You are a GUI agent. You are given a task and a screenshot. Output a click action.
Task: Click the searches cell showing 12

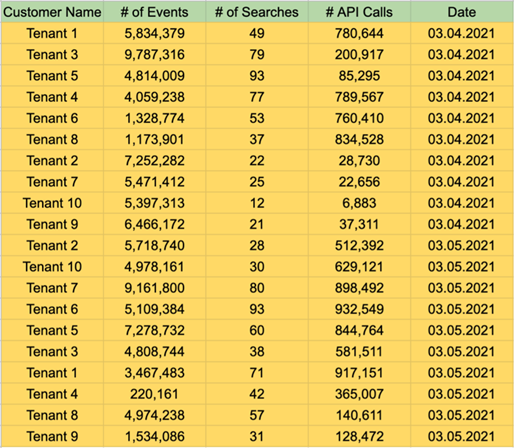click(x=257, y=203)
